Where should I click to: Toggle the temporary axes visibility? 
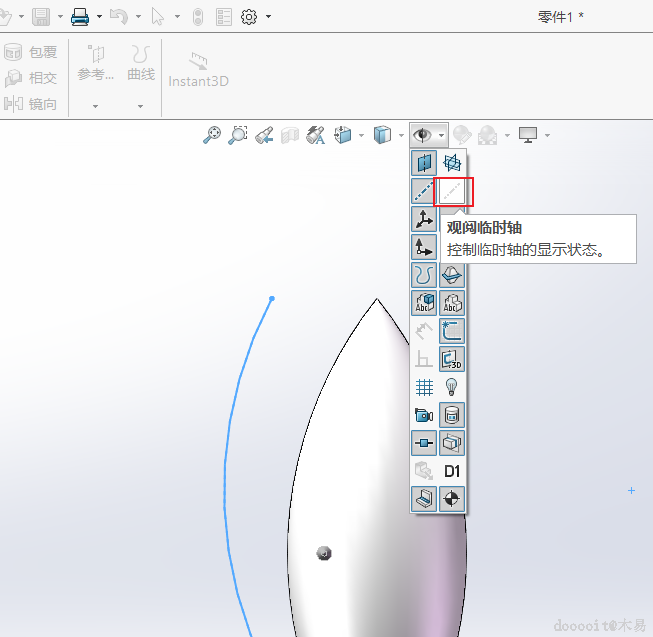[453, 191]
